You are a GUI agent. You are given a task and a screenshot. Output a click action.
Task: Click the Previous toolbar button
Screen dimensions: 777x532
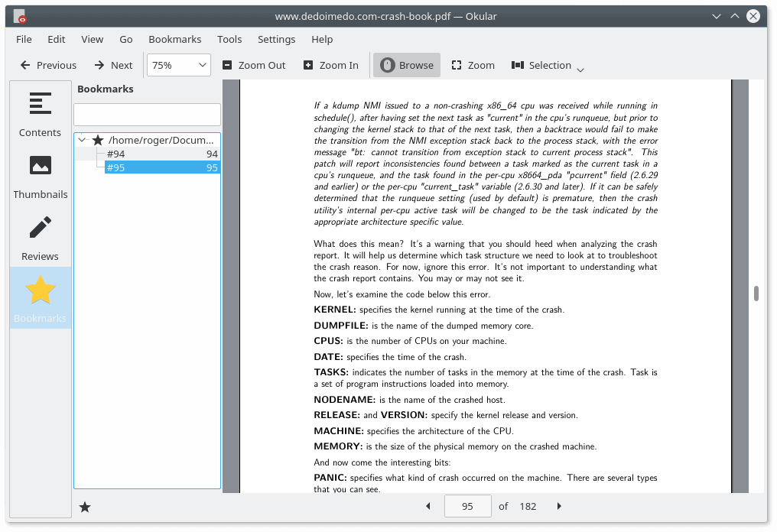pos(48,65)
